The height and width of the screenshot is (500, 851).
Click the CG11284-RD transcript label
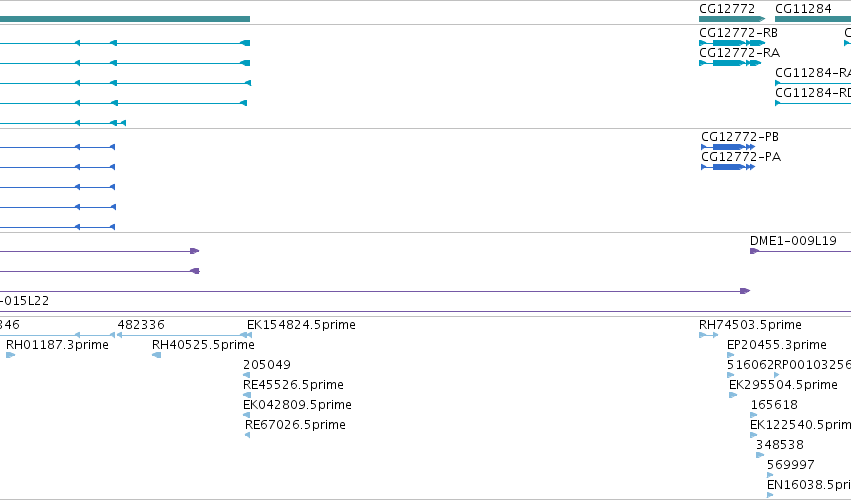coord(813,93)
